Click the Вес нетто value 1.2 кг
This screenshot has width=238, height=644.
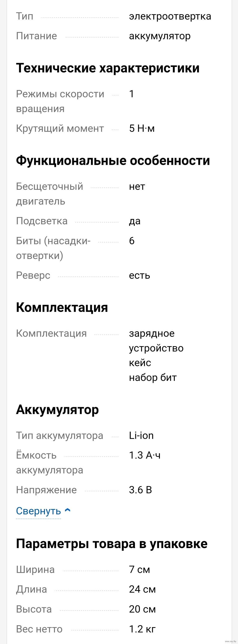pos(142,629)
